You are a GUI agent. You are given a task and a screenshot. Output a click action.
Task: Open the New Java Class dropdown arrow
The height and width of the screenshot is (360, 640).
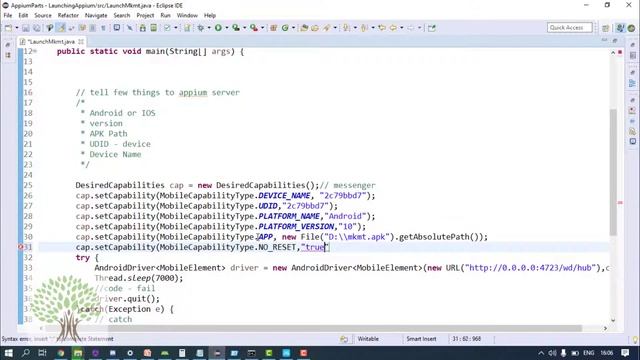click(293, 28)
